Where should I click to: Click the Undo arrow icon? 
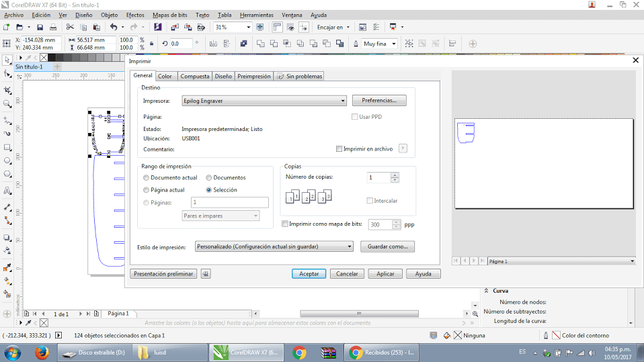click(x=114, y=27)
